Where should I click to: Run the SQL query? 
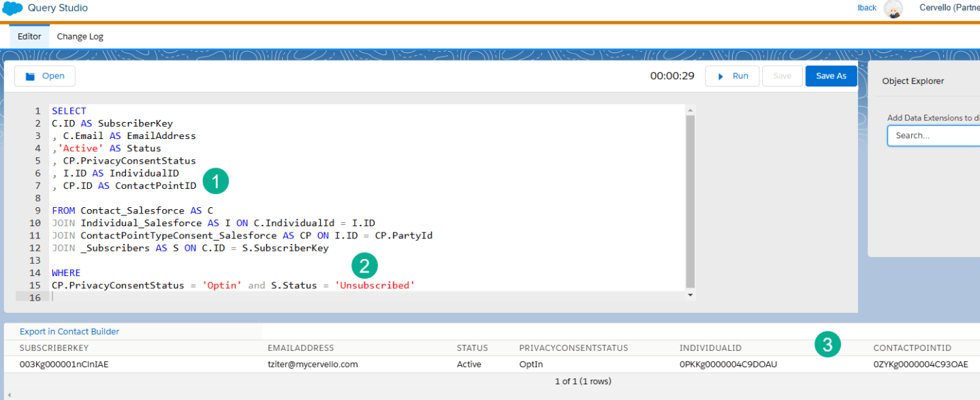[732, 76]
